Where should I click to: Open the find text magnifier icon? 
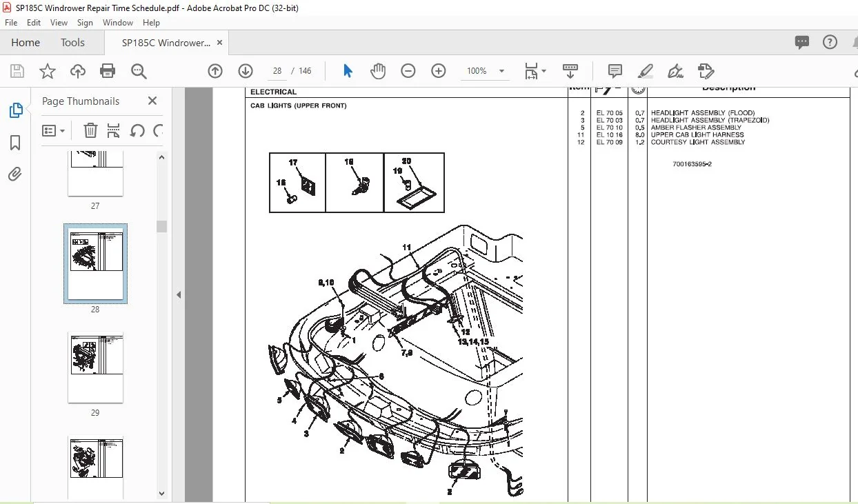(x=139, y=71)
